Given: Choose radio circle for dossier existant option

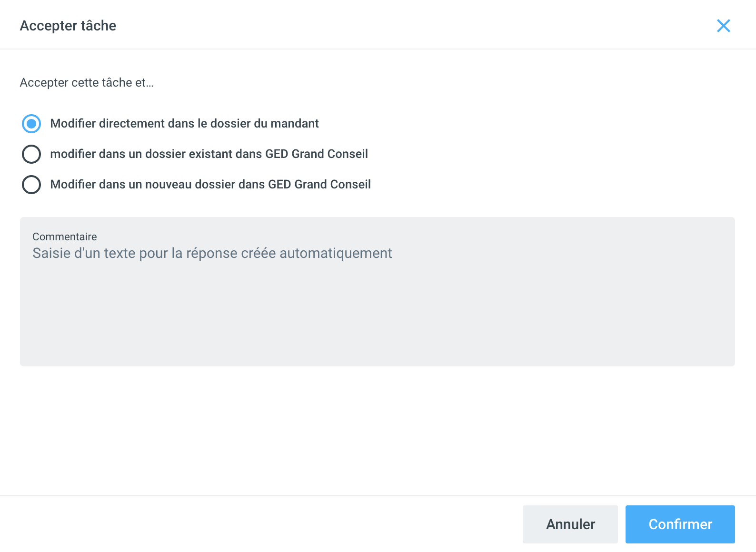Looking at the screenshot, I should 31,154.
